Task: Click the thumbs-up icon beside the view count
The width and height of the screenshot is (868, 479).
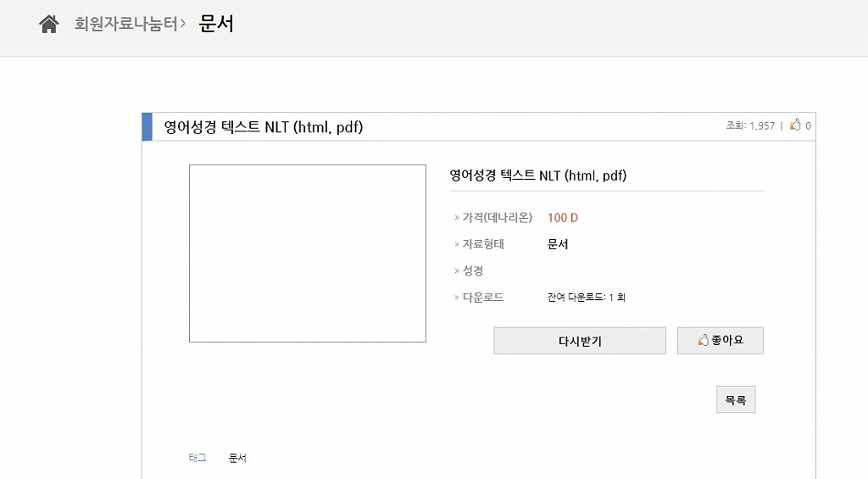Action: 795,125
